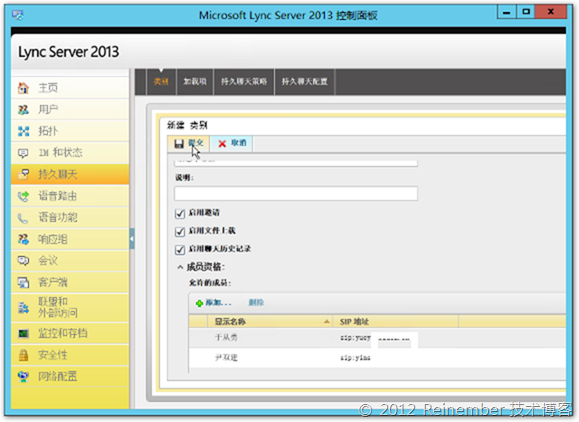Image resolution: width=579 pixels, height=422 pixels.
Task: Click the 说明 description input field
Action: coord(296,193)
